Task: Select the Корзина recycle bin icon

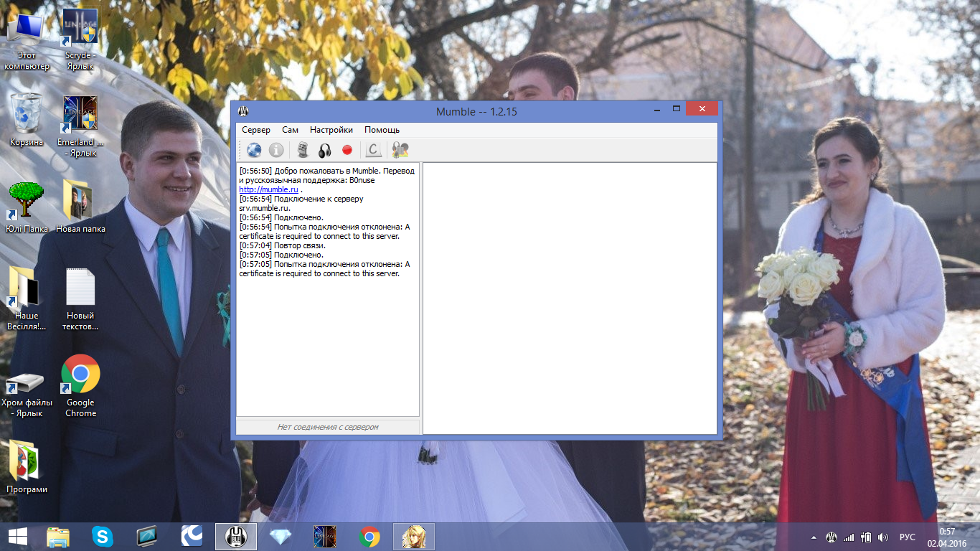Action: point(27,119)
